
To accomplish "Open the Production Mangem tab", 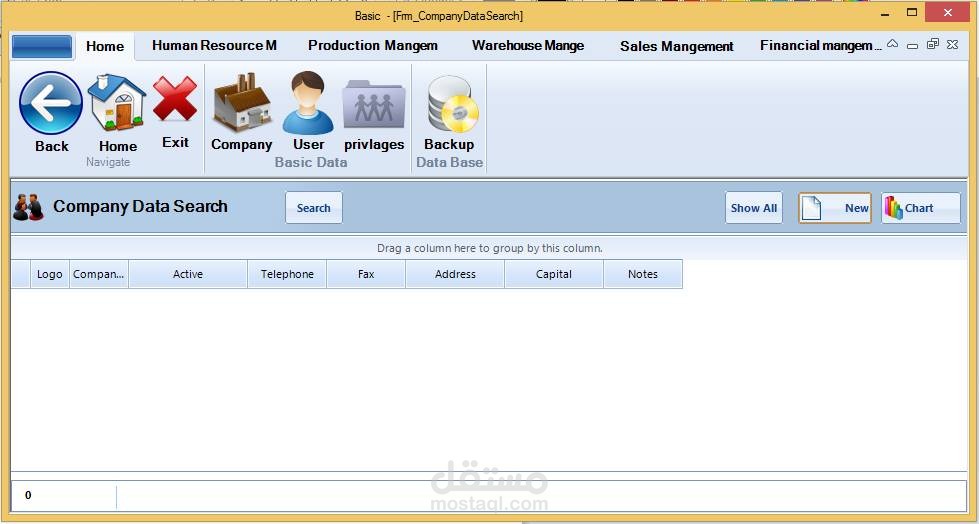I will [x=373, y=46].
